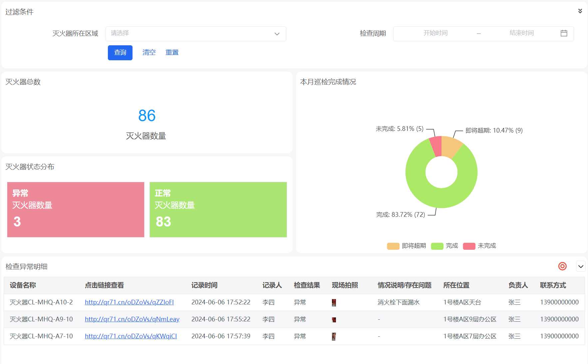Click location 1号楼A区天台
Image resolution: width=588 pixels, height=364 pixels.
462,302
